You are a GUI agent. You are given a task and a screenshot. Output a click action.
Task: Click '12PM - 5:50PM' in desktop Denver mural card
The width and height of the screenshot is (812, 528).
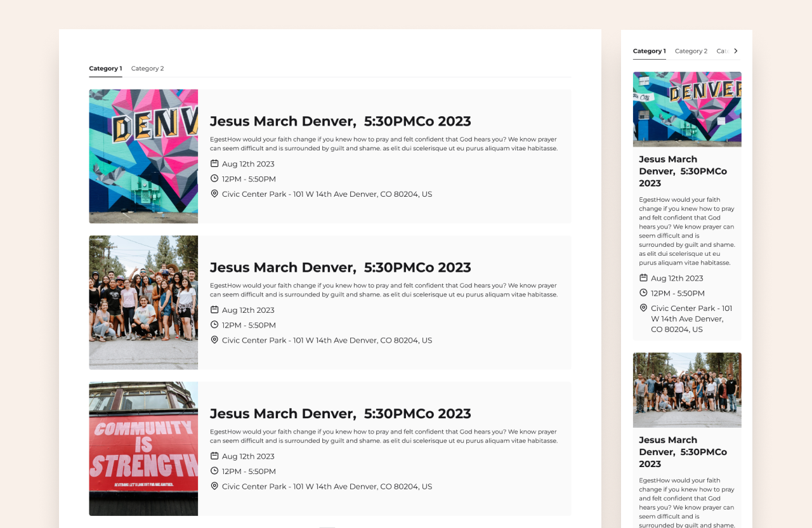pos(249,179)
